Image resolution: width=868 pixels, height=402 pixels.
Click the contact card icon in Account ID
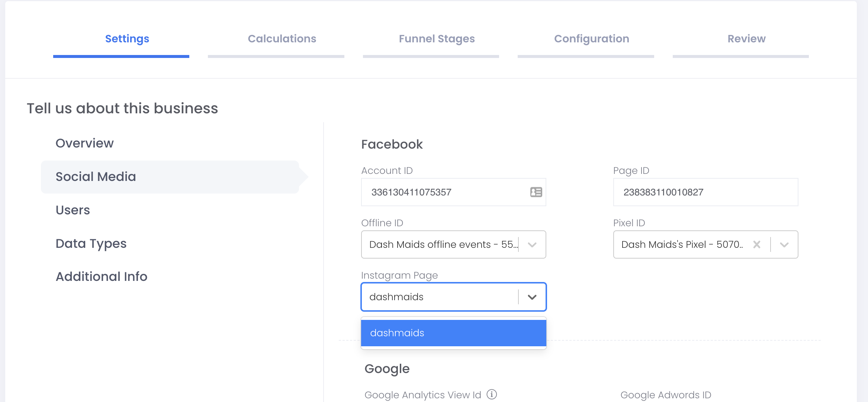[536, 192]
